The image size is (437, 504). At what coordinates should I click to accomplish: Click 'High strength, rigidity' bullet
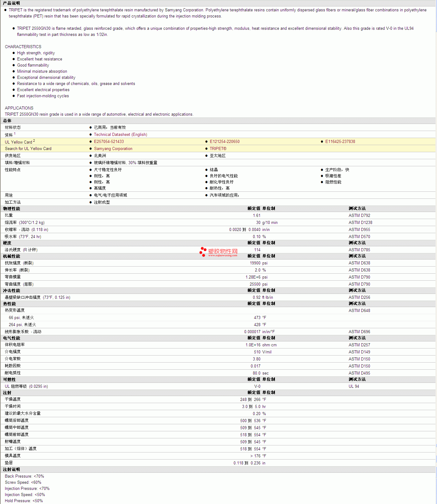[x=36, y=53]
